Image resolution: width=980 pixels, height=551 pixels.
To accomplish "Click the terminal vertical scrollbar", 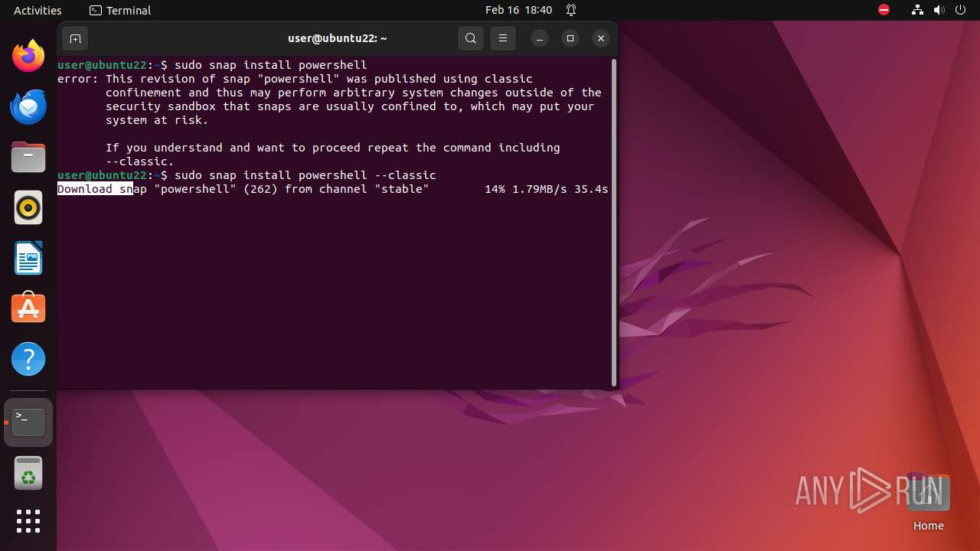I will point(614,222).
